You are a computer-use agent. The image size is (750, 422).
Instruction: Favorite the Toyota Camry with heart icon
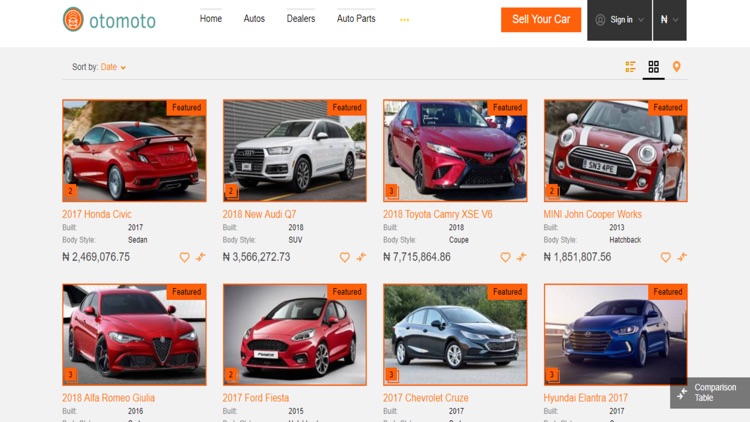[x=505, y=257]
